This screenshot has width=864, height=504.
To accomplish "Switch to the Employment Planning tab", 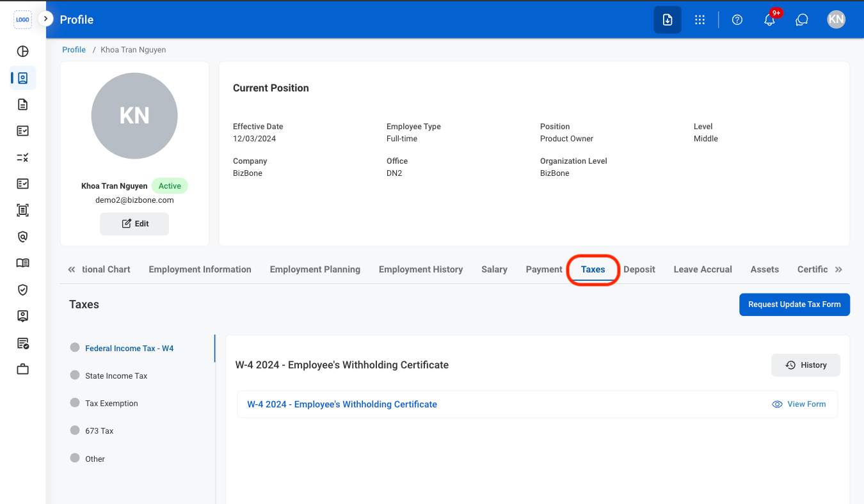I will tap(315, 269).
